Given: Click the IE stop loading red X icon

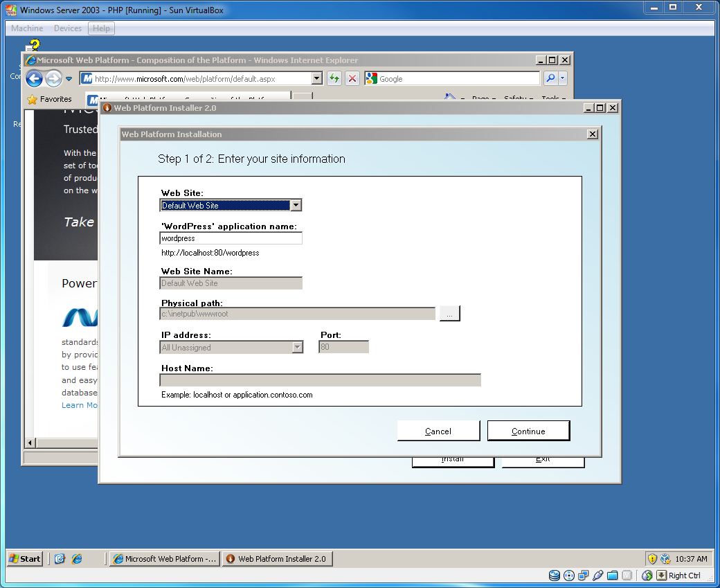Looking at the screenshot, I should tap(352, 78).
